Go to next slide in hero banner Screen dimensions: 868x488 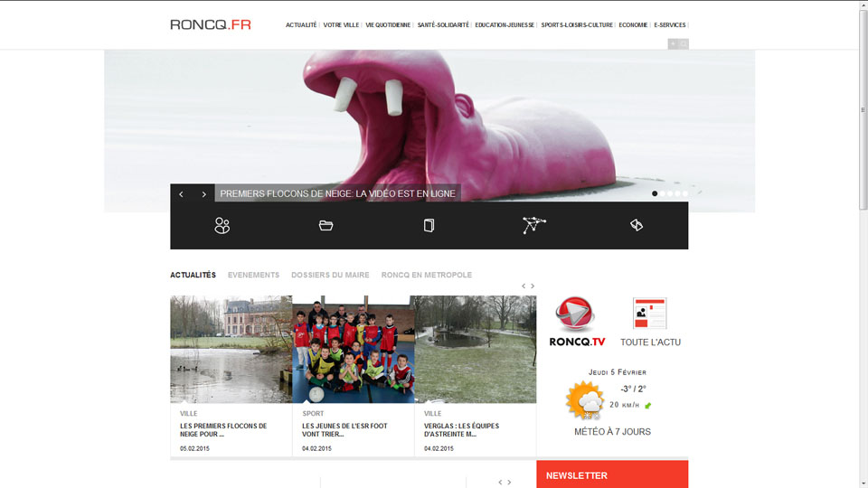coord(203,194)
